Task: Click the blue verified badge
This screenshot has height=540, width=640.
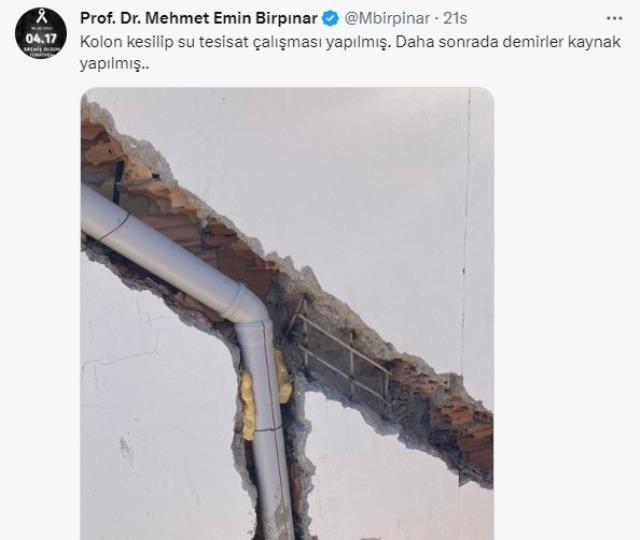Action: (x=331, y=18)
